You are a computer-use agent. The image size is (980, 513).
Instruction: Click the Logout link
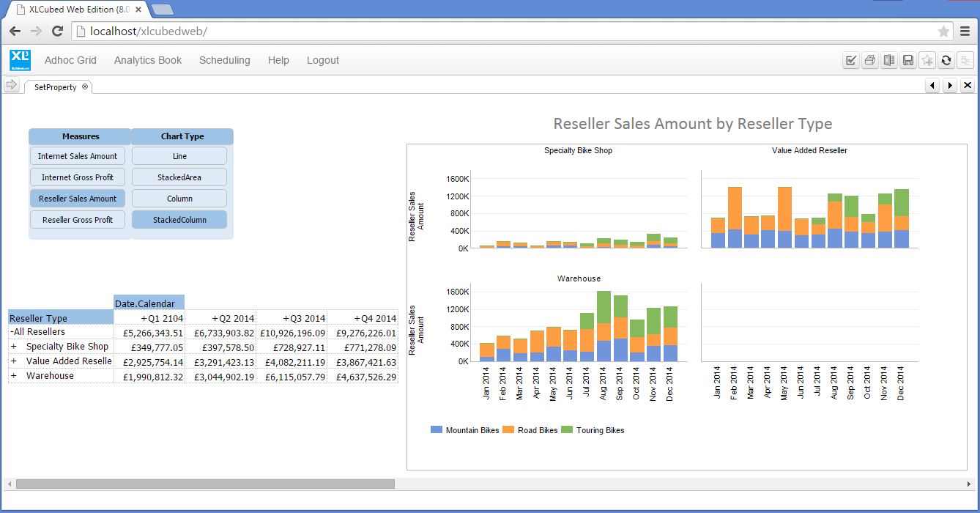pos(322,60)
